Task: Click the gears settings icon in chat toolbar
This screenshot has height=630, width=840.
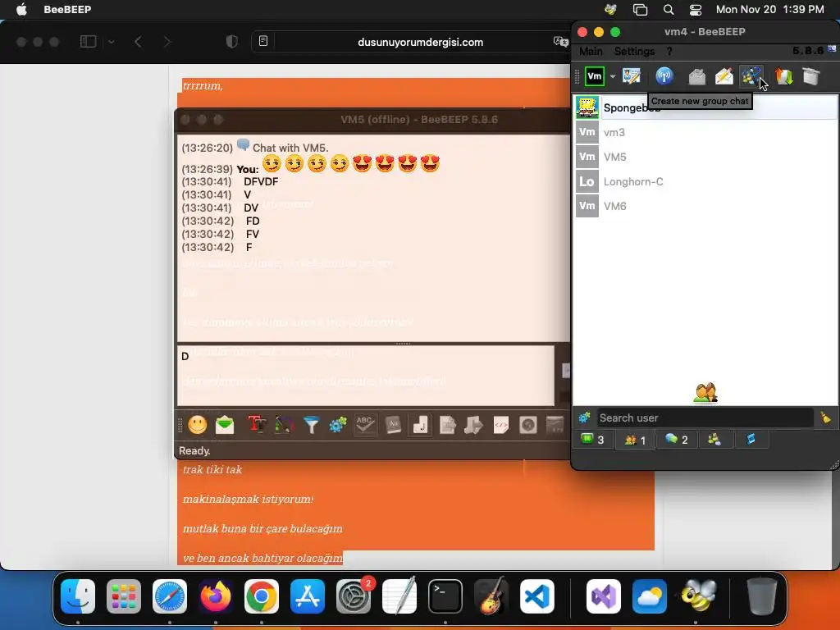Action: tap(338, 426)
